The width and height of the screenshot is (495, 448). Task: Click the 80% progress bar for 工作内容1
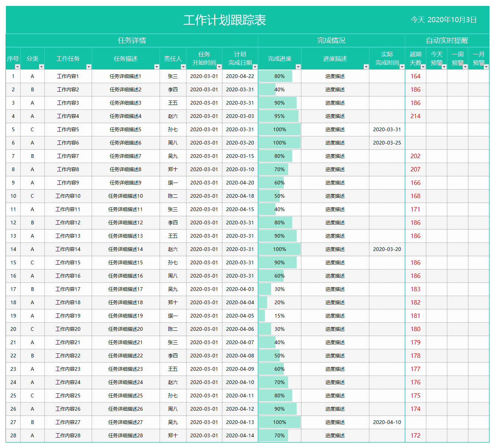[275, 76]
